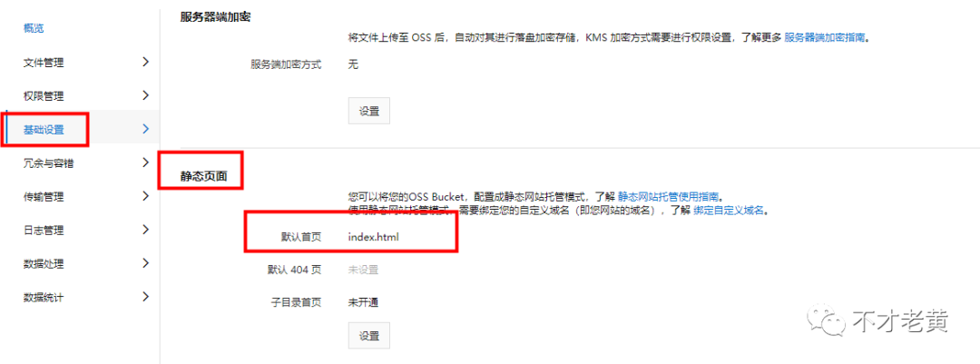The height and width of the screenshot is (364, 980).
Task: Click the index.html default homepage value
Action: pyautogui.click(x=373, y=237)
